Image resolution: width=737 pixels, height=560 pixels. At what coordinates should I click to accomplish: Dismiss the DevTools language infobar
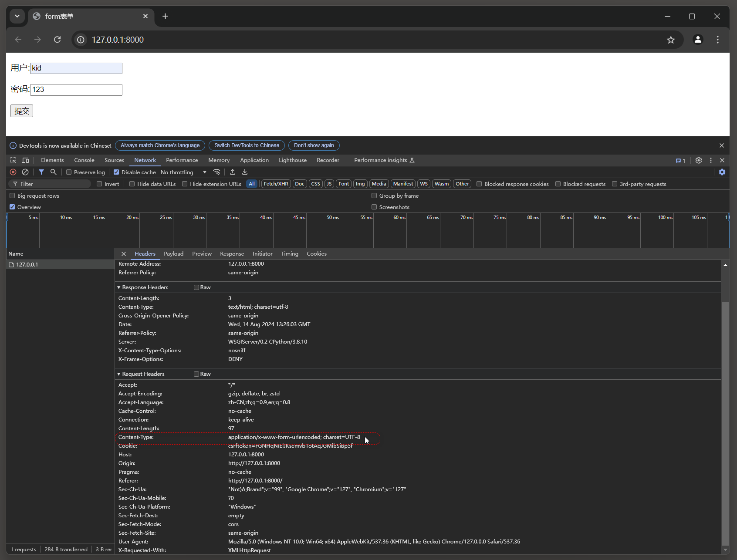click(x=722, y=145)
